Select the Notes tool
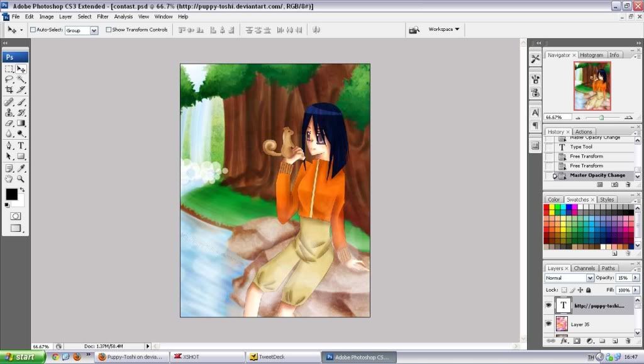This screenshot has height=364, width=644. click(9, 168)
